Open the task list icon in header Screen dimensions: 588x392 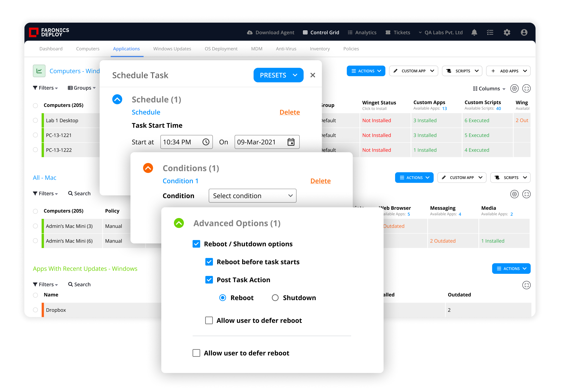490,32
